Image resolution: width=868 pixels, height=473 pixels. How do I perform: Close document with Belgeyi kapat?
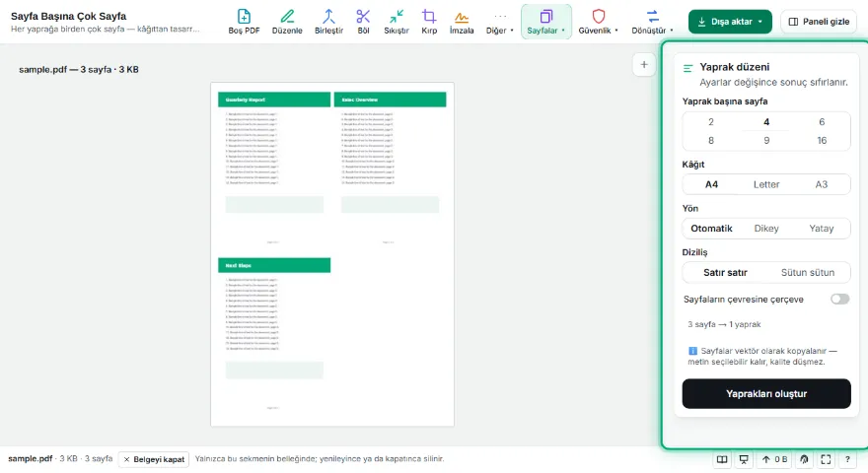click(x=154, y=459)
